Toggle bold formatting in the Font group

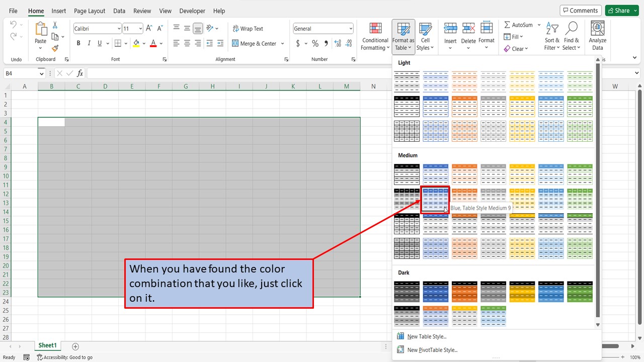tap(78, 43)
